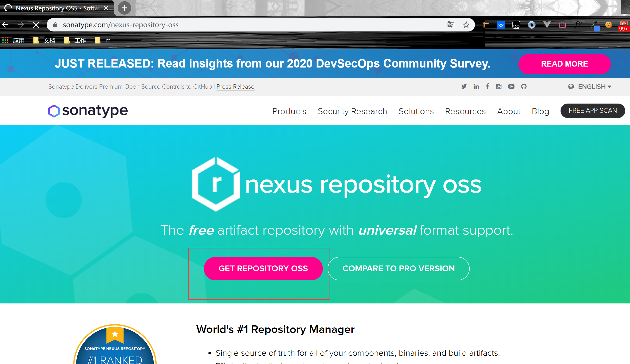Click GET REPOSITORY OSS button
Viewport: 630px width, 364px height.
263,269
